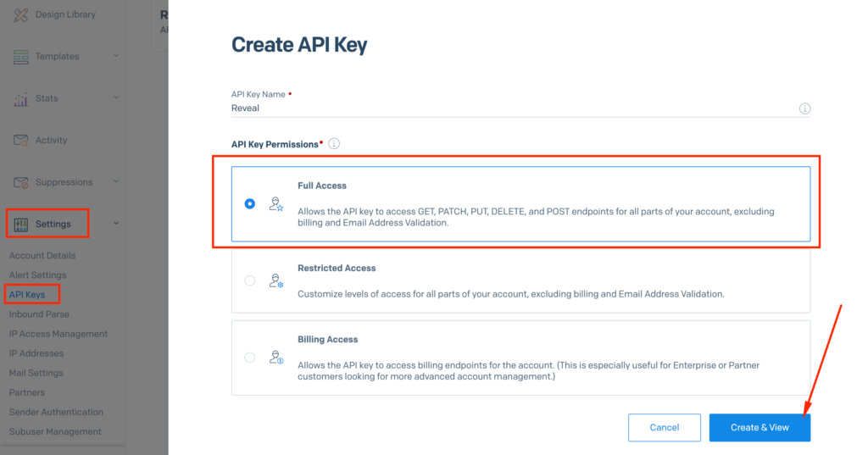Click the Suppressions icon in sidebar

pos(21,182)
